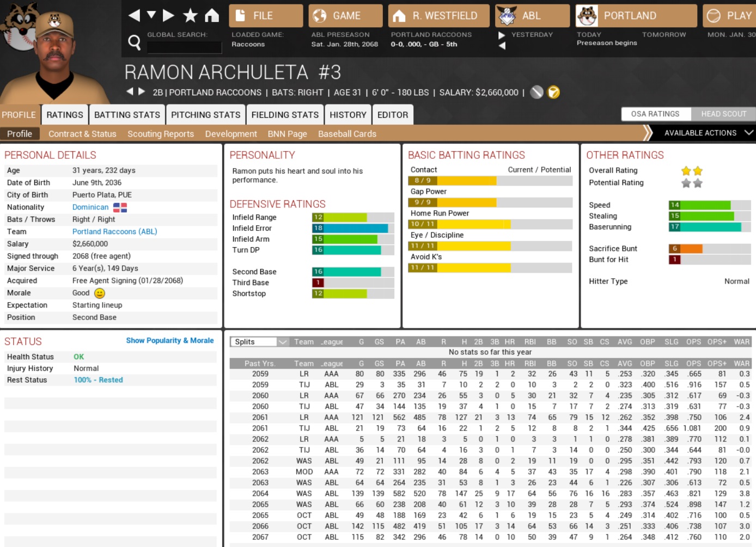This screenshot has height=547, width=756.
Task: Open the Baseball Cards subtab
Action: pos(347,134)
